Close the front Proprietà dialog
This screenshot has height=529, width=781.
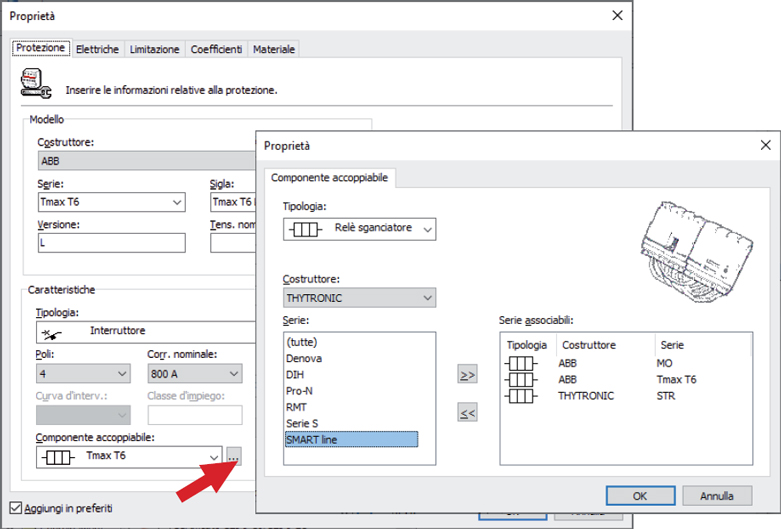(x=766, y=145)
